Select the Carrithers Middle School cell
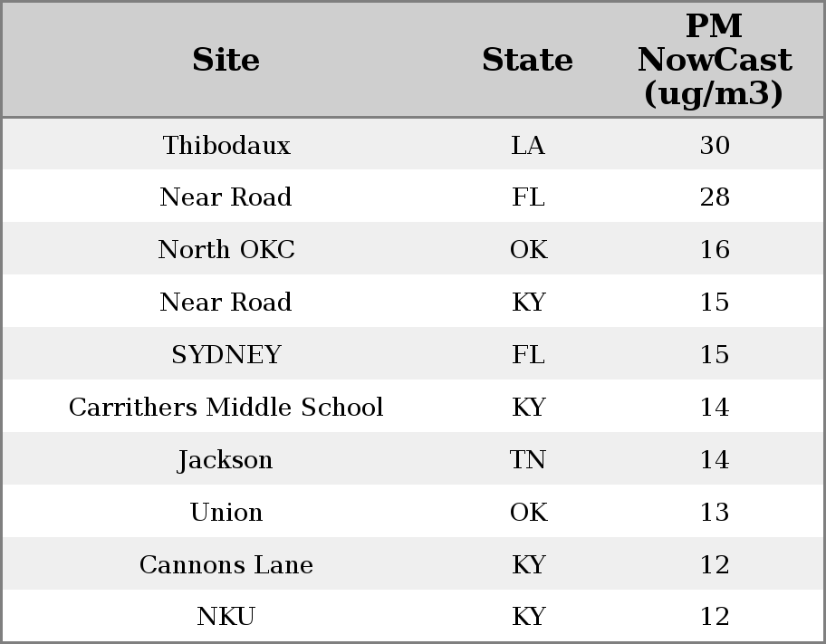826x644 pixels. tap(226, 408)
